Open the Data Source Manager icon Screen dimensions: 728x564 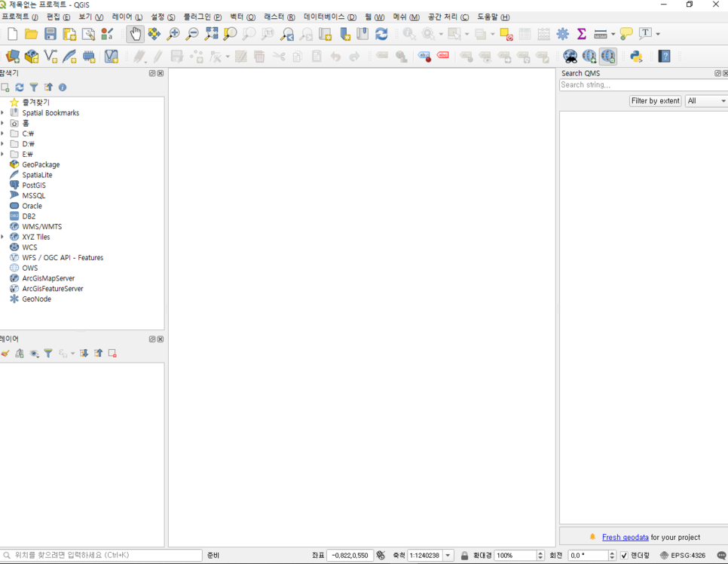click(x=13, y=57)
